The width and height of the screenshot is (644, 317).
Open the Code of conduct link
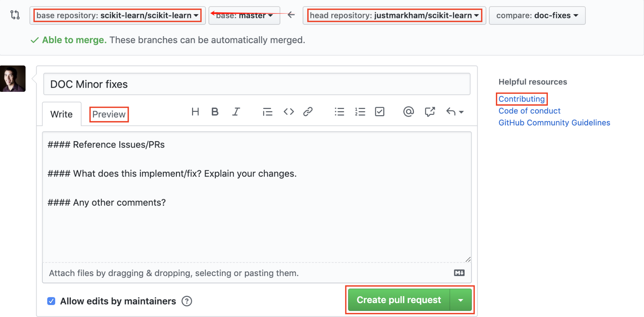pyautogui.click(x=529, y=111)
